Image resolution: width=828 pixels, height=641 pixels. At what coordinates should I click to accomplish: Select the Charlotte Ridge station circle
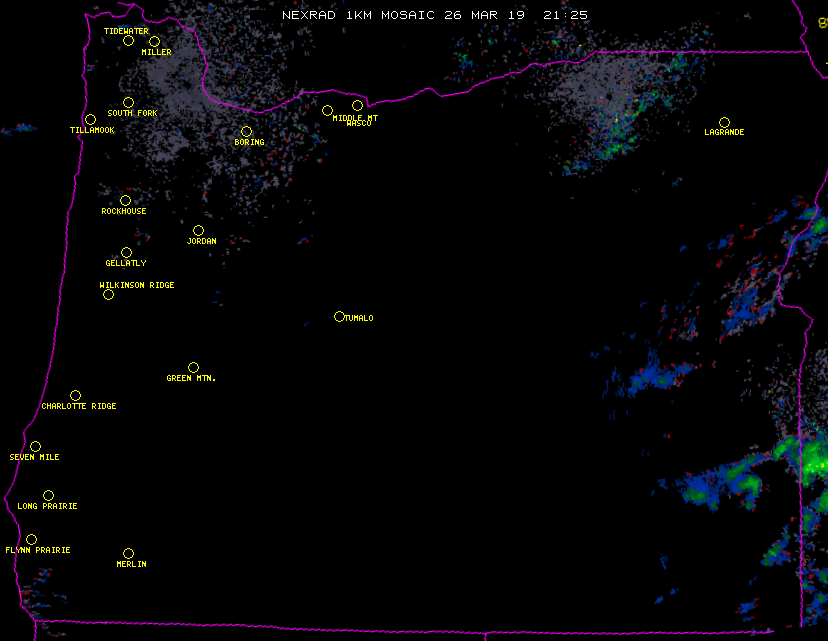[x=75, y=396]
